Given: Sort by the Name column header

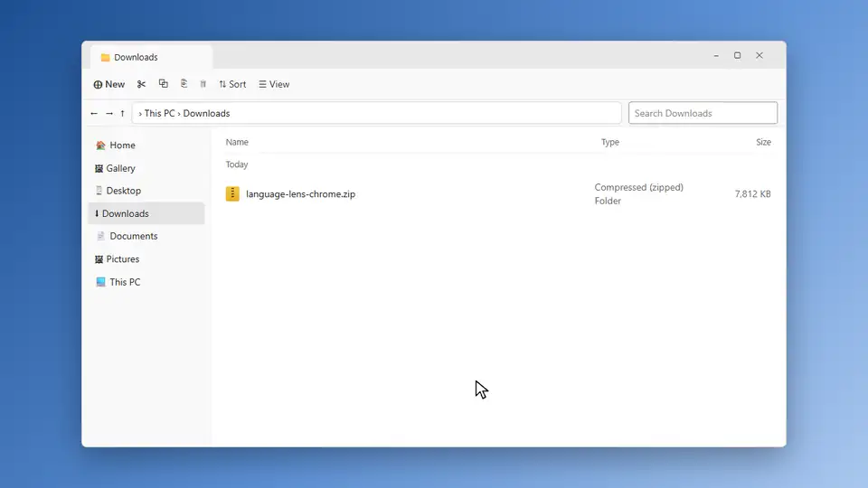Looking at the screenshot, I should 237,142.
